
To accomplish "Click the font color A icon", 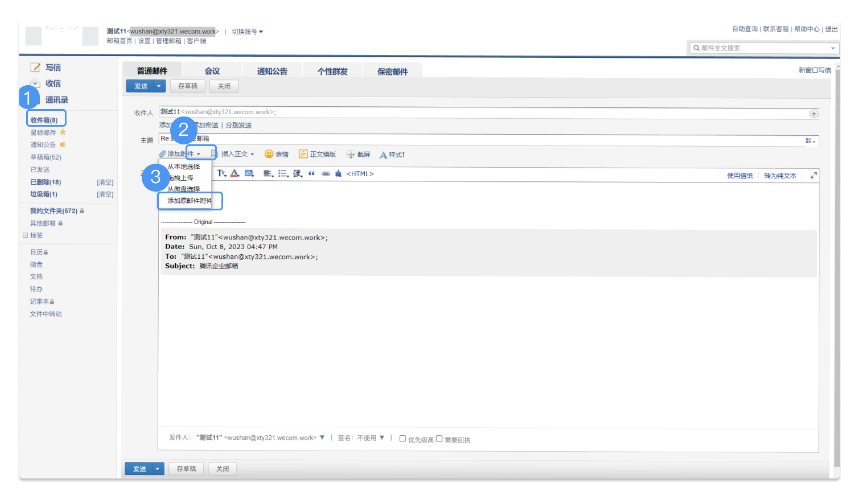I will [235, 173].
